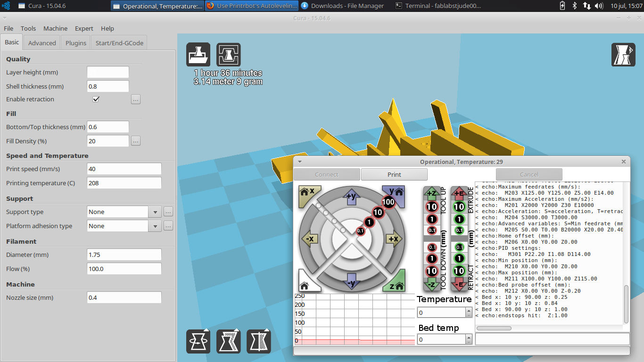Open the Platform adhesion ellipsis button
The height and width of the screenshot is (362, 644).
(168, 226)
